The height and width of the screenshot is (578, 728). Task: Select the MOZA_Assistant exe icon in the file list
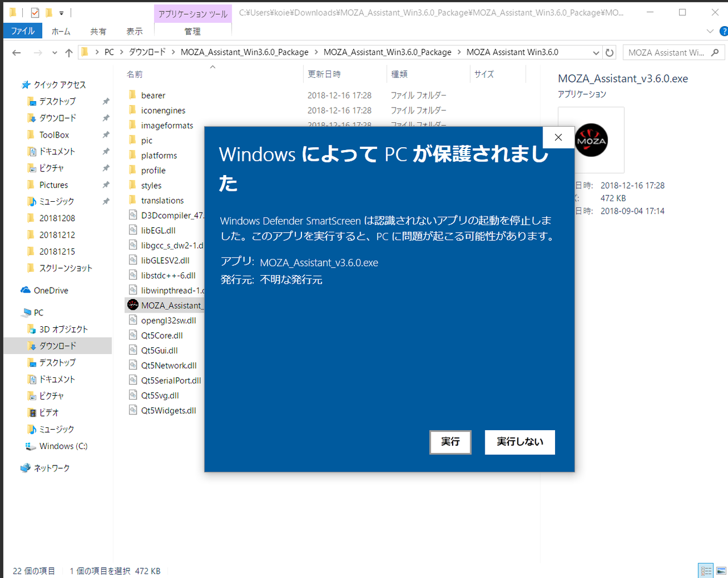tap(133, 305)
